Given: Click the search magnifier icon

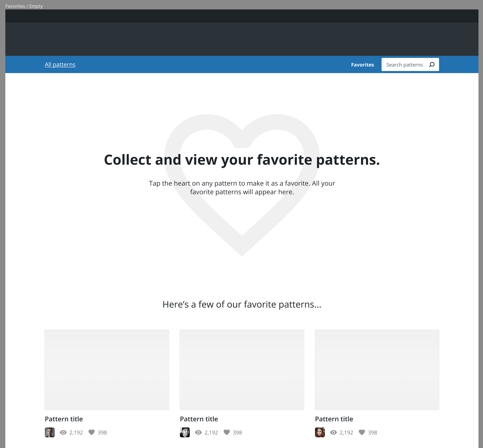Looking at the screenshot, I should tap(432, 64).
